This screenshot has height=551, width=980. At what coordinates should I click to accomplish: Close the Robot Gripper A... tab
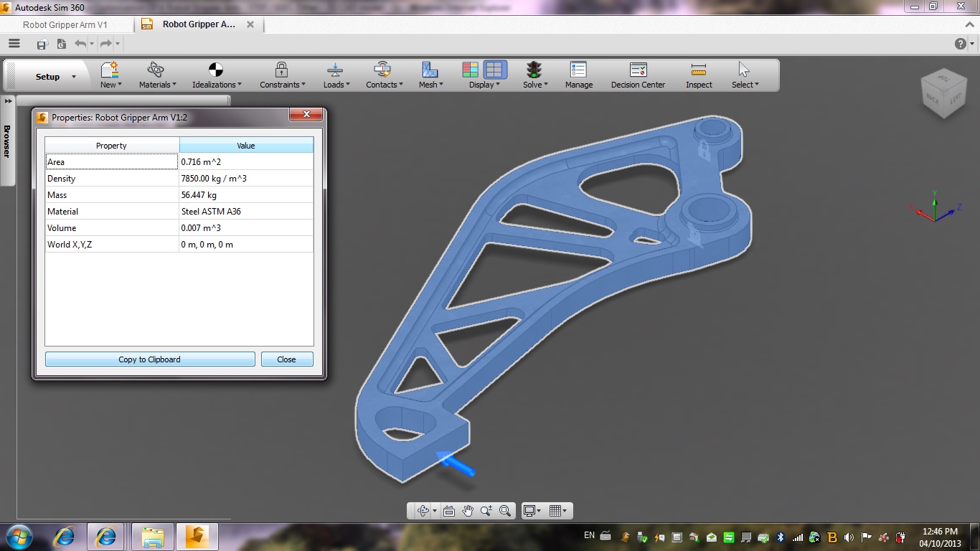(x=250, y=24)
